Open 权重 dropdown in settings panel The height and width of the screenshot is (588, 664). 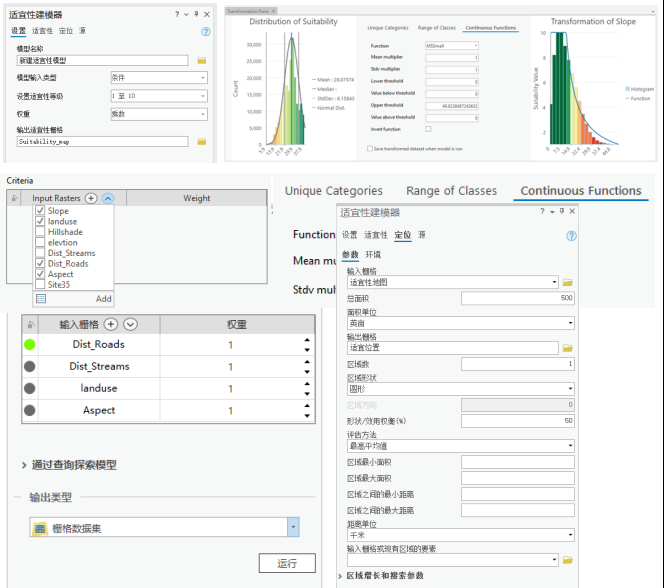click(159, 114)
